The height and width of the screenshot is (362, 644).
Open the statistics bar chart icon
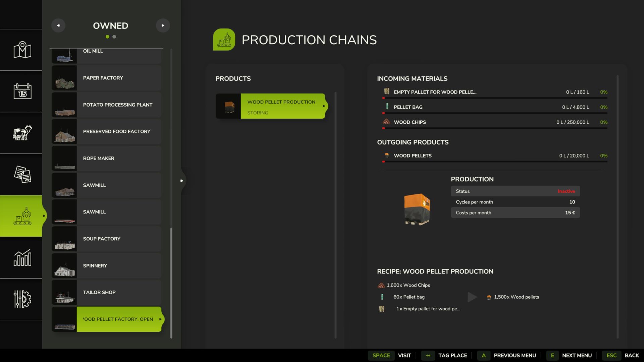[x=22, y=257]
